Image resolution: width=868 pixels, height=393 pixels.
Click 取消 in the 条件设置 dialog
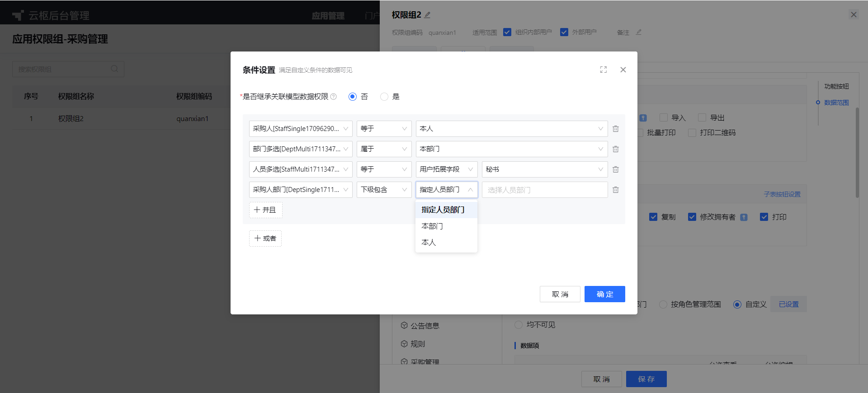560,294
